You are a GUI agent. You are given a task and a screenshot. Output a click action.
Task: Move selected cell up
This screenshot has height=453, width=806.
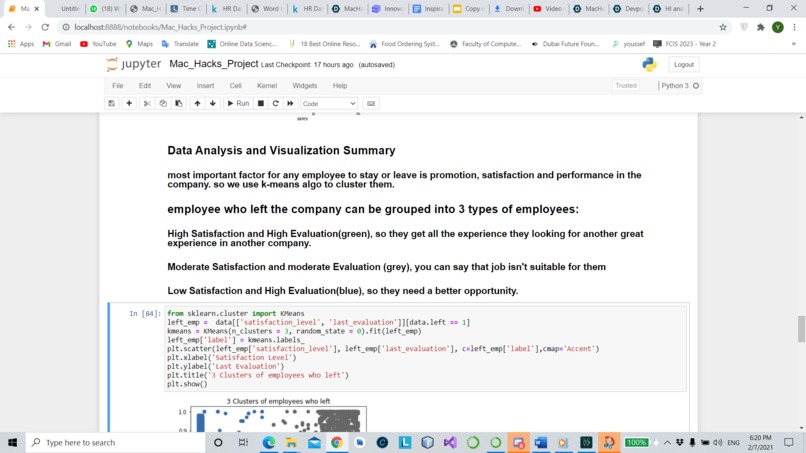click(x=197, y=103)
